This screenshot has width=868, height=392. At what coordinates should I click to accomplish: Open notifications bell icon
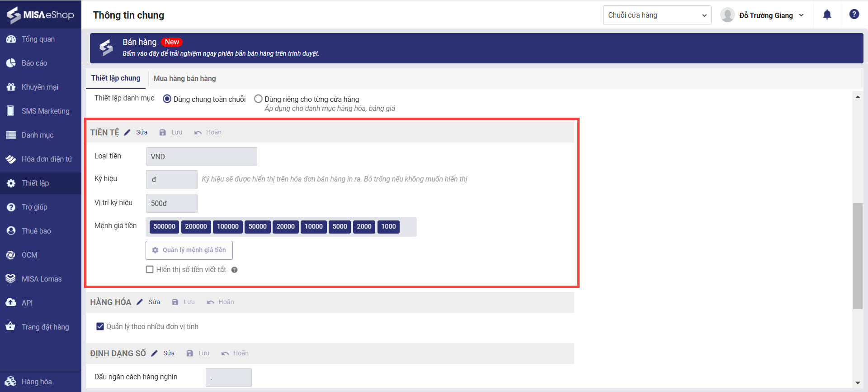pos(827,15)
